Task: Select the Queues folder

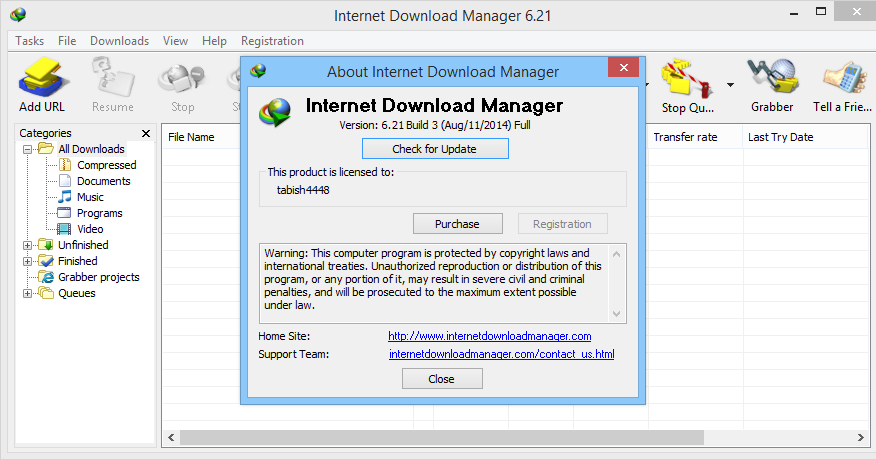Action: [77, 293]
